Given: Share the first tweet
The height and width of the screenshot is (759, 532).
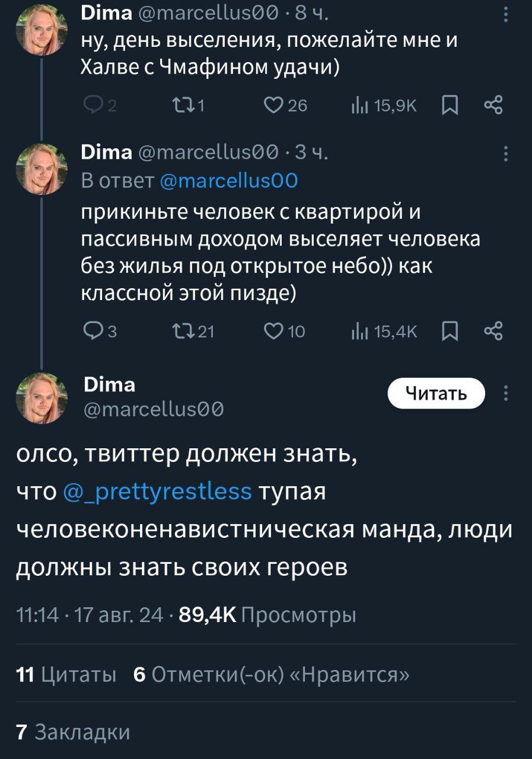Looking at the screenshot, I should tap(493, 106).
